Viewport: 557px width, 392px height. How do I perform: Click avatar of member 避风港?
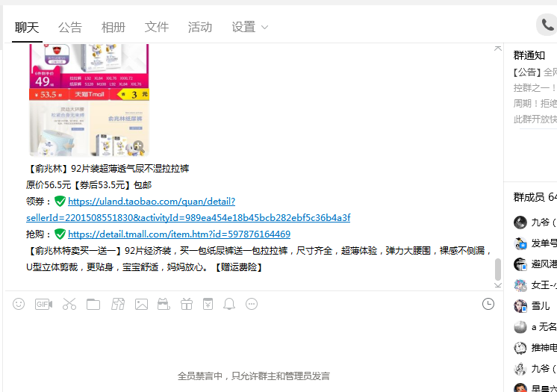520,264
